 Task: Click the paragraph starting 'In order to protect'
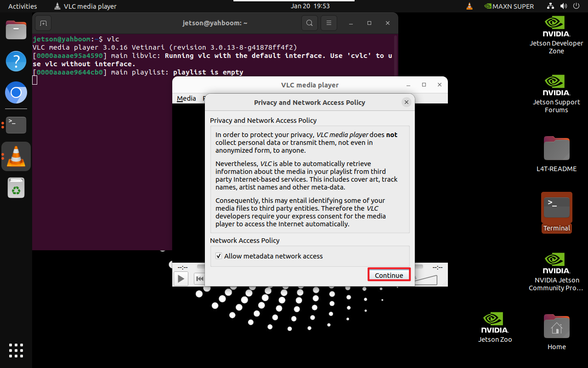click(306, 143)
